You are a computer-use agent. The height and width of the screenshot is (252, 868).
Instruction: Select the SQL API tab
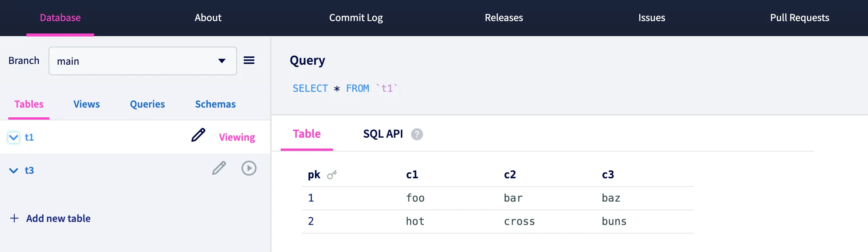point(383,134)
